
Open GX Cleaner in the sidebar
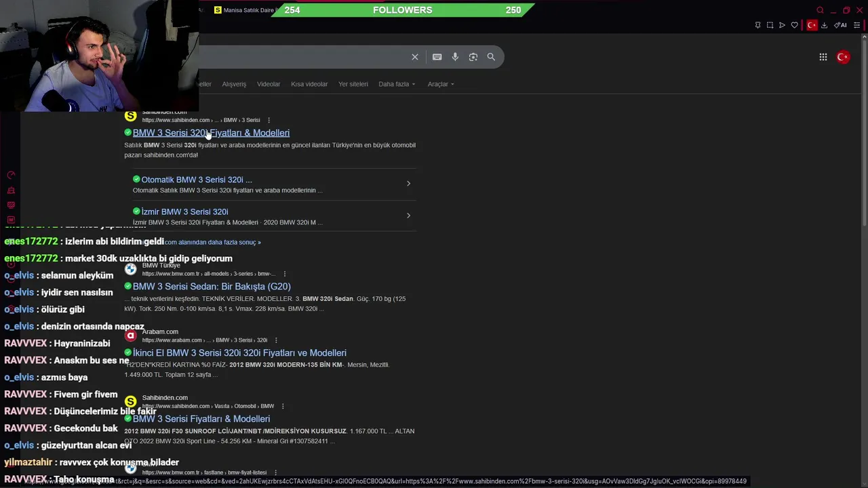click(x=11, y=190)
